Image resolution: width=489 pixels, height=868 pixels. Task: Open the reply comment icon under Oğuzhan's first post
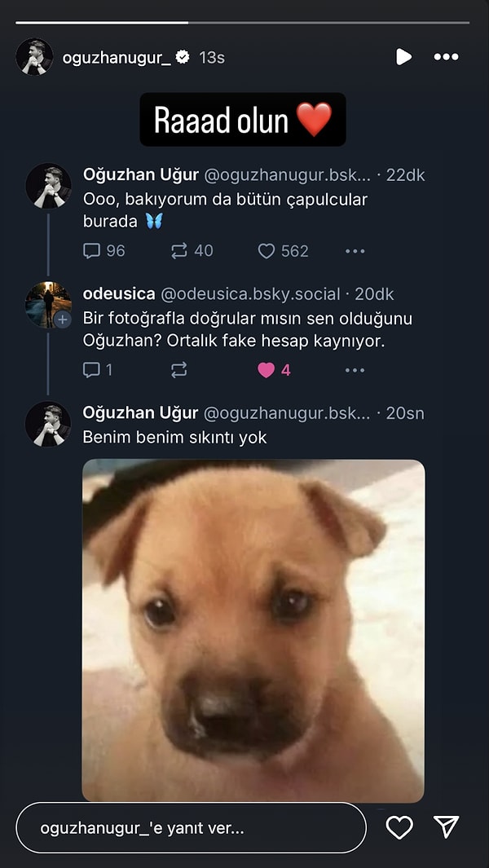(x=92, y=251)
